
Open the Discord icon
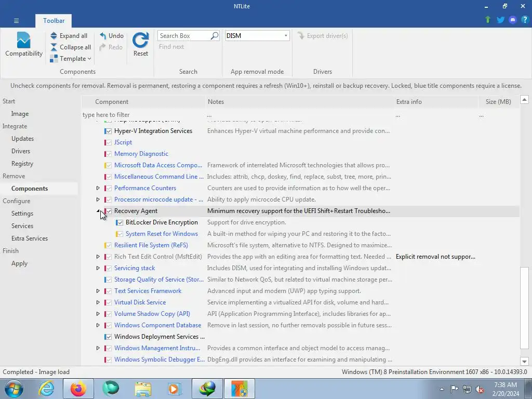coord(513,20)
